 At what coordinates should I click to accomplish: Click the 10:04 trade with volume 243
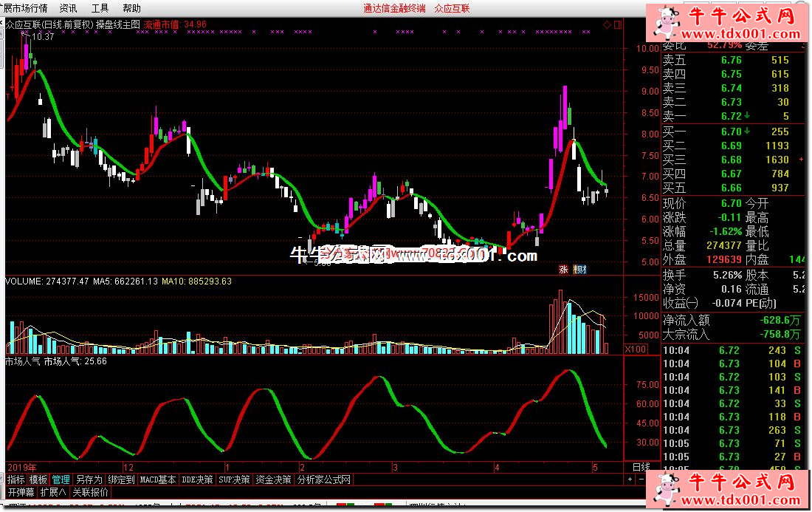pos(732,351)
